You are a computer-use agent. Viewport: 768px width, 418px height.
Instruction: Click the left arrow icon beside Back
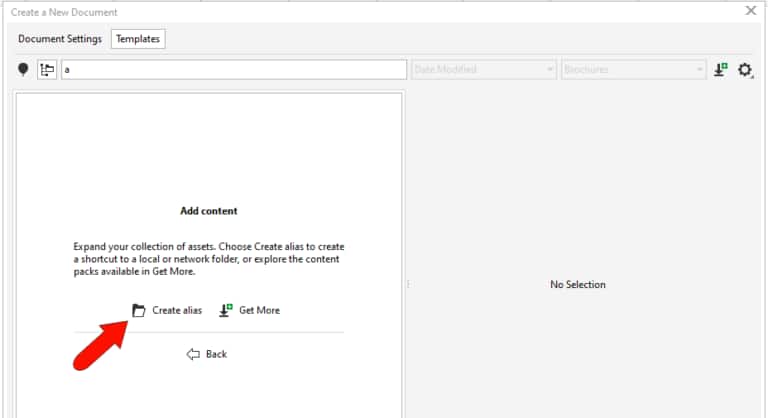tap(194, 354)
